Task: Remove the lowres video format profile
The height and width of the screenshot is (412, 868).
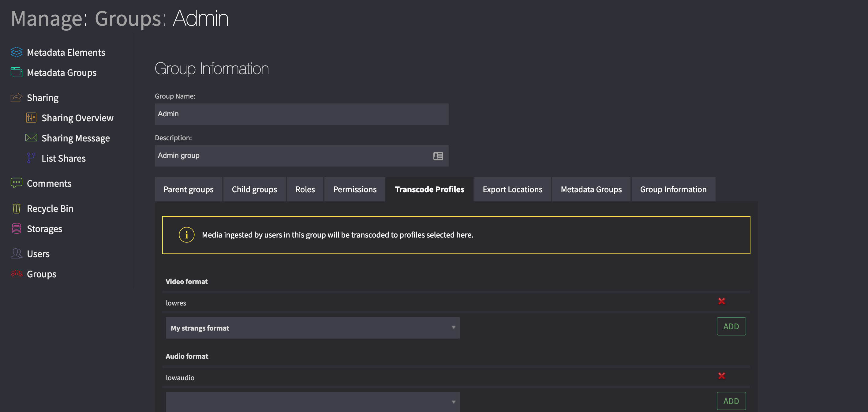Action: (721, 301)
